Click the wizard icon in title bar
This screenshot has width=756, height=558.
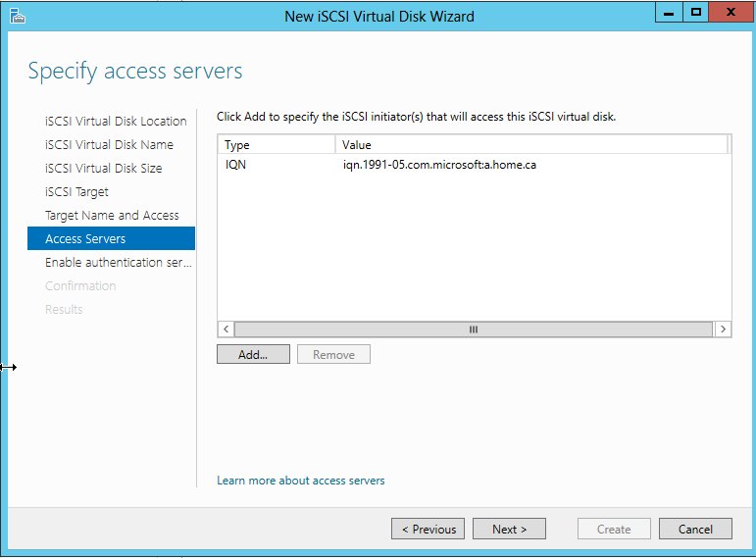[19, 15]
